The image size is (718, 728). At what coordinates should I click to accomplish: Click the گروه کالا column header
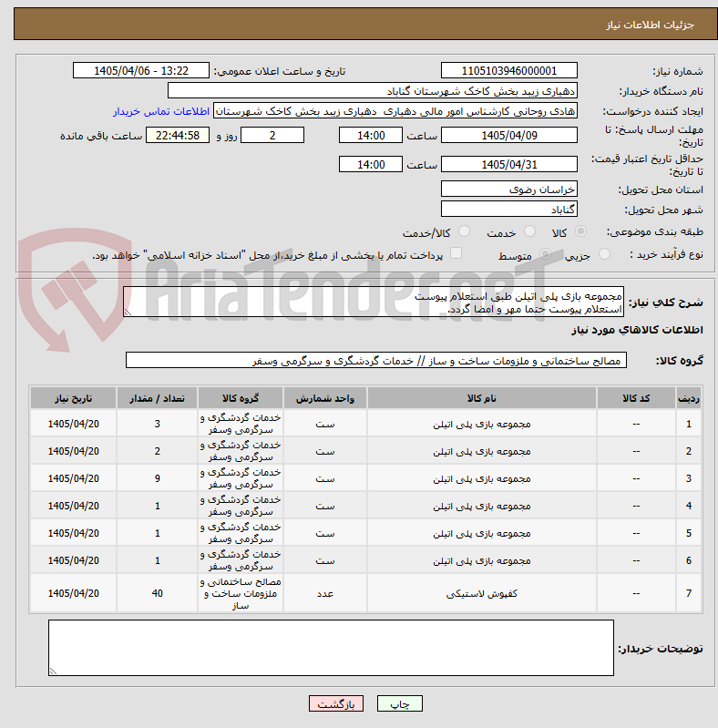(x=241, y=398)
